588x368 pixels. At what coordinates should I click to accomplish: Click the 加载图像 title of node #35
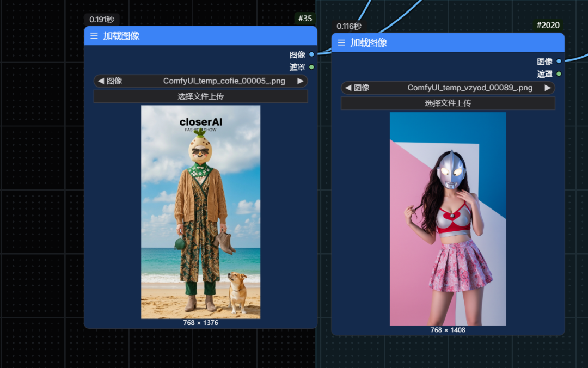(x=121, y=36)
